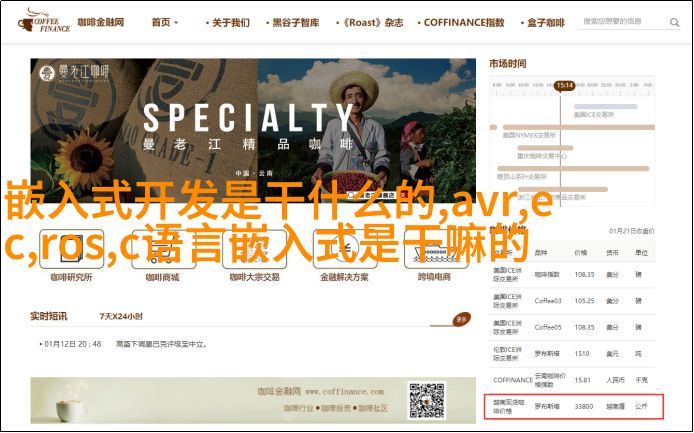Click the 峨顶山茶叶交易所 label
Screen dimensions: 694x433
pyautogui.click(x=522, y=177)
